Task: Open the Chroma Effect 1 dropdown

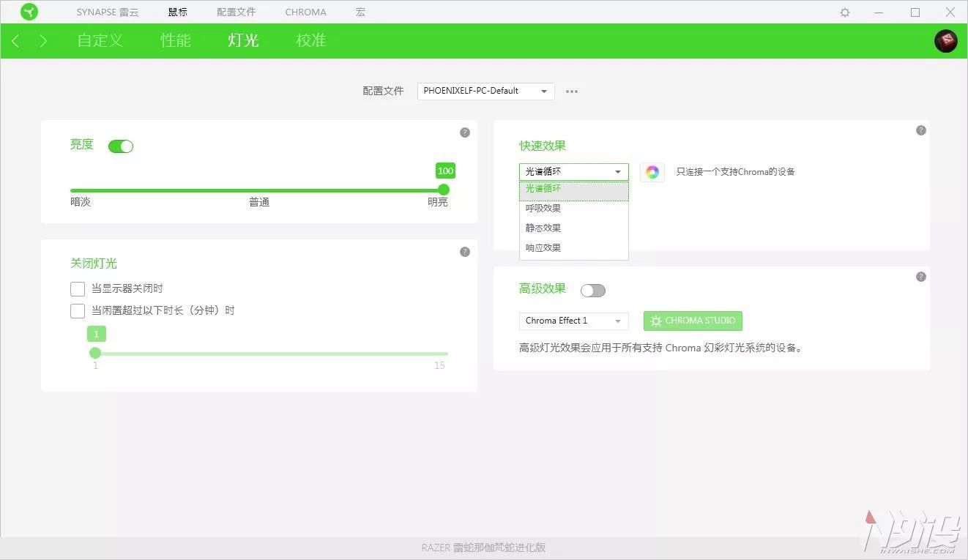Action: click(573, 321)
